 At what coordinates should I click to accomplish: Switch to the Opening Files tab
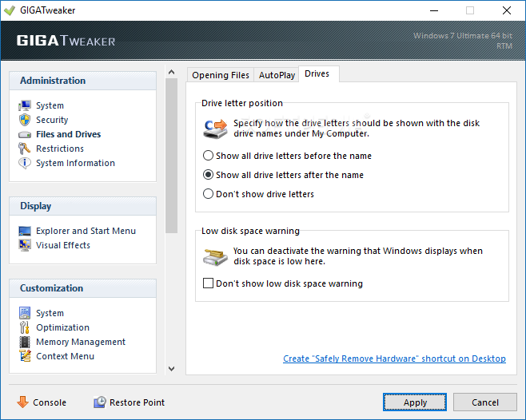[x=221, y=75]
